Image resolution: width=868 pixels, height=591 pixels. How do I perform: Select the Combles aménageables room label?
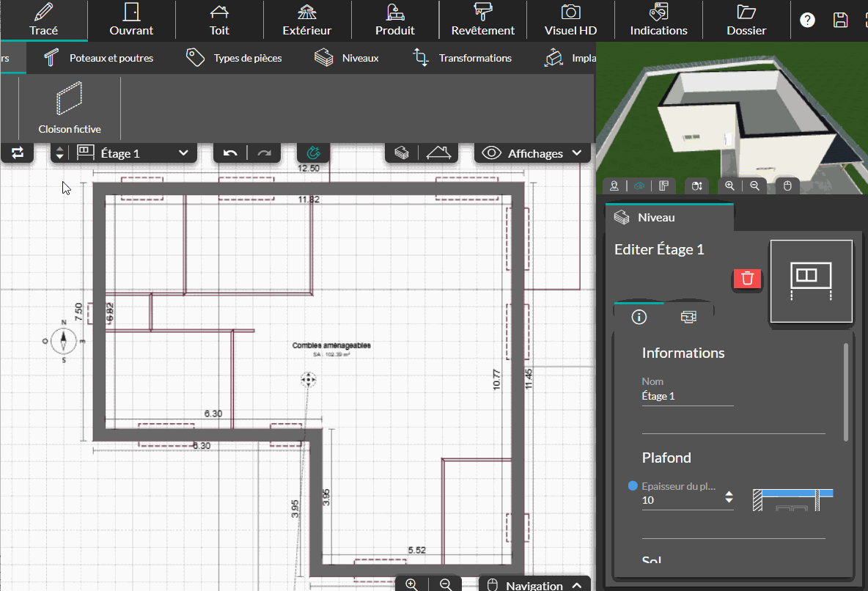331,345
